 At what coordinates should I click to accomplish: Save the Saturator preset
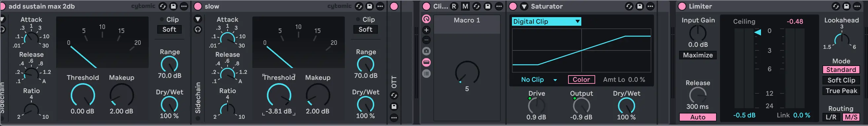(x=639, y=6)
